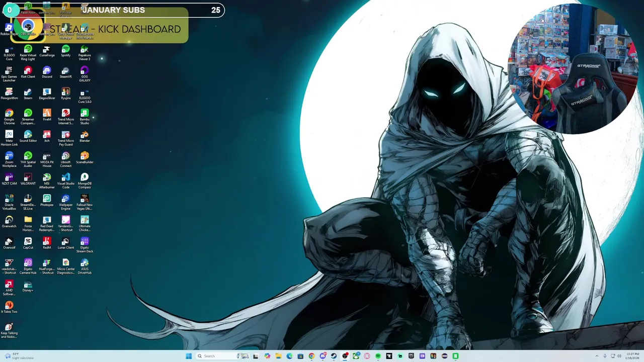
Task: Select Trend Micro Pay Guard icon
Action: pyautogui.click(x=65, y=138)
